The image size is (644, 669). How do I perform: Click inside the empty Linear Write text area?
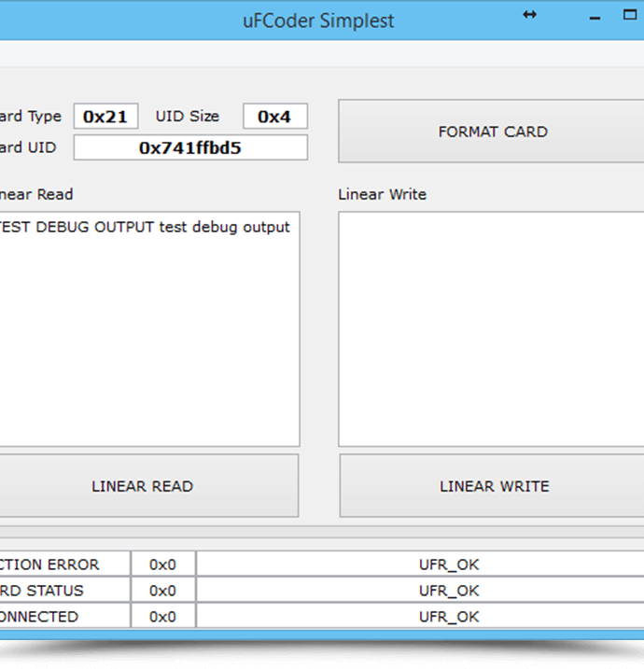click(x=491, y=329)
